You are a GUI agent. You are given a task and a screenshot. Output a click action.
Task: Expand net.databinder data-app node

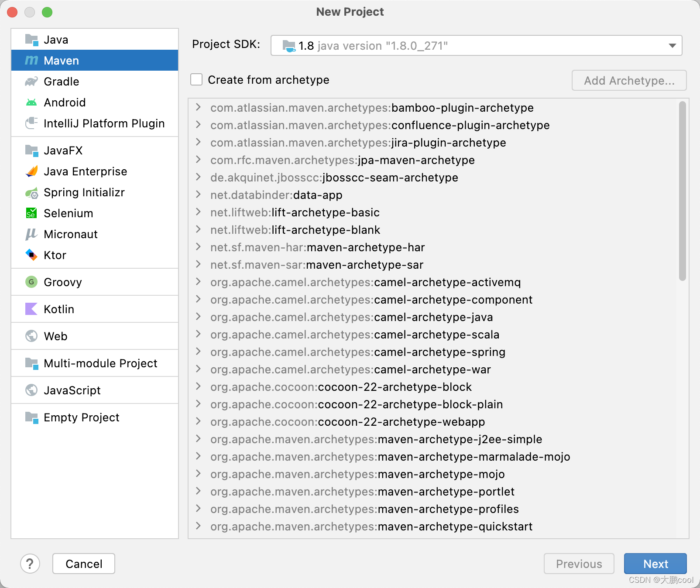click(199, 195)
